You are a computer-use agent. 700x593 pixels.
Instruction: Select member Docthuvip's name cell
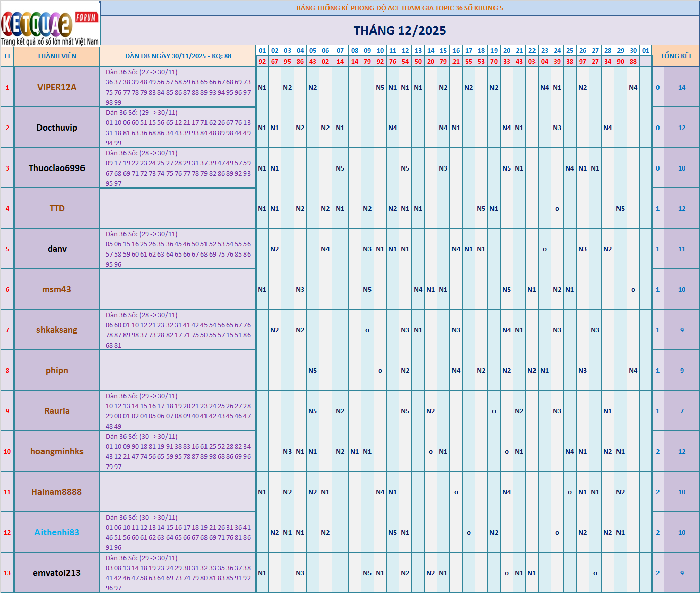pos(57,128)
